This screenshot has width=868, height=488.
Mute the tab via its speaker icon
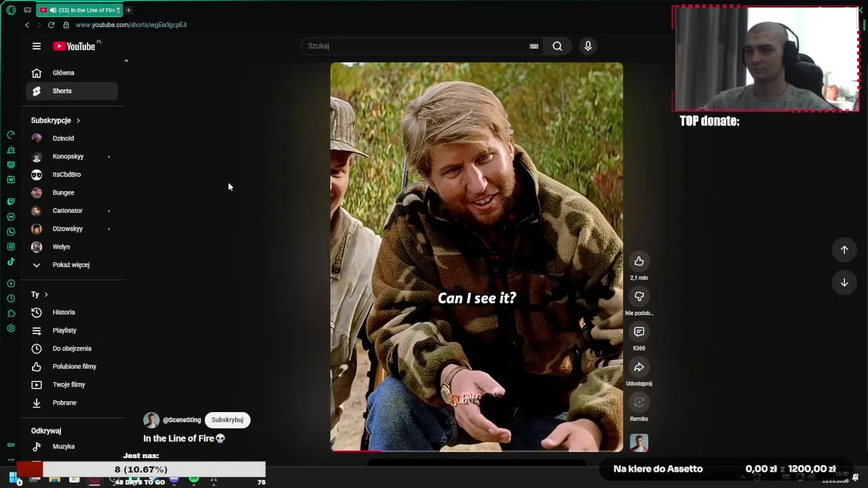pos(53,10)
